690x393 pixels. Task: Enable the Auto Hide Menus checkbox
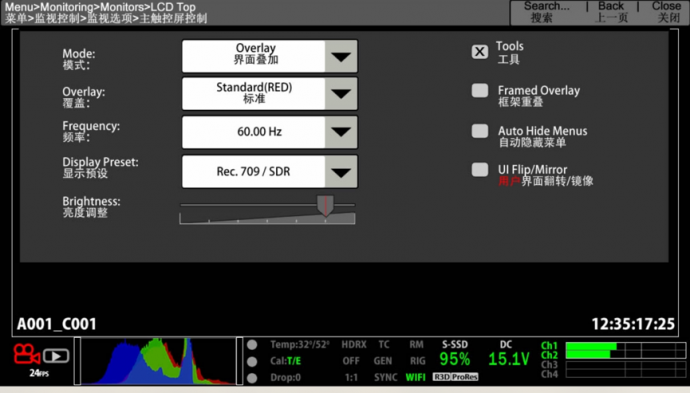[x=480, y=131]
